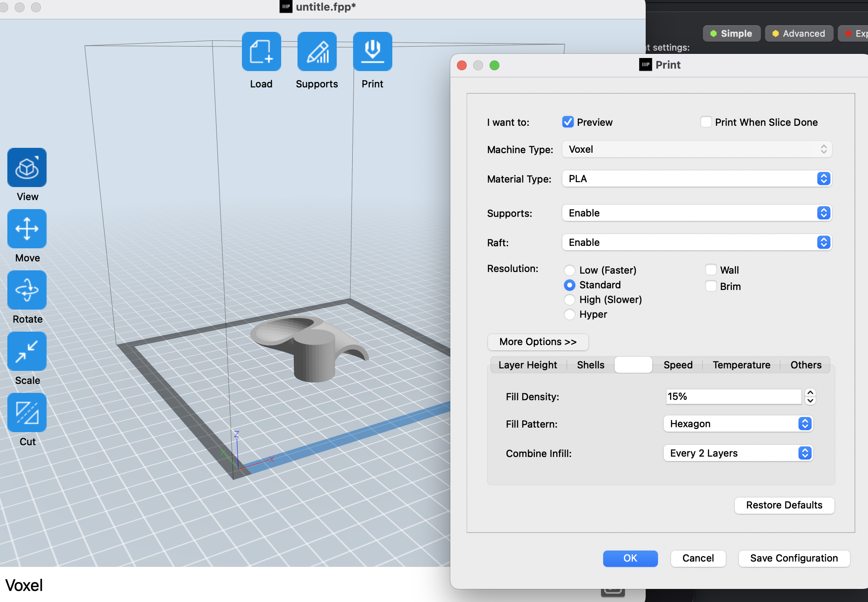
Task: Enable the Brim checkbox
Action: 711,286
